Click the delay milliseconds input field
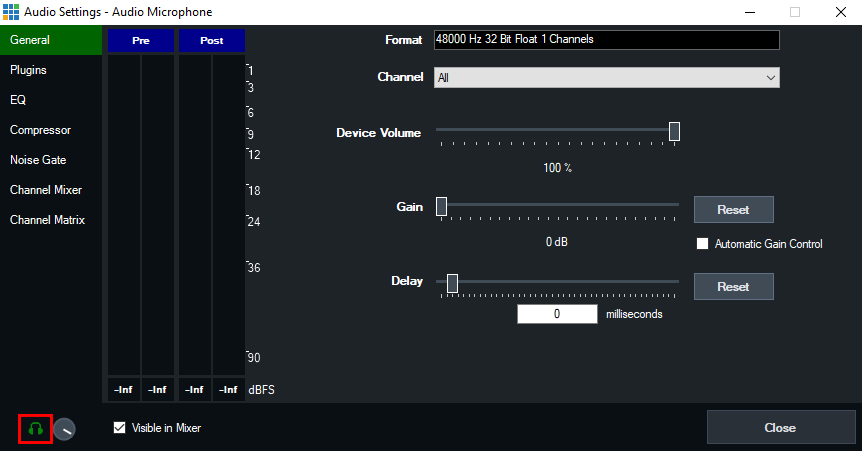The image size is (862, 451). click(x=557, y=314)
